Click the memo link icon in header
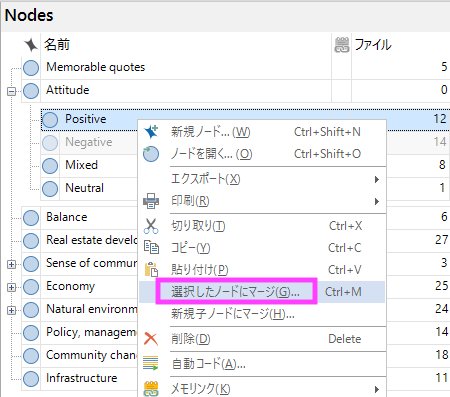The height and width of the screenshot is (397, 450). [342, 45]
